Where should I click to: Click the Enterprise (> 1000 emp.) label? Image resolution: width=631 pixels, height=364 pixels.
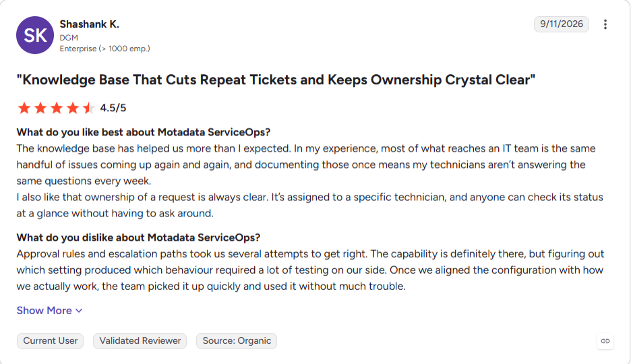pos(104,49)
